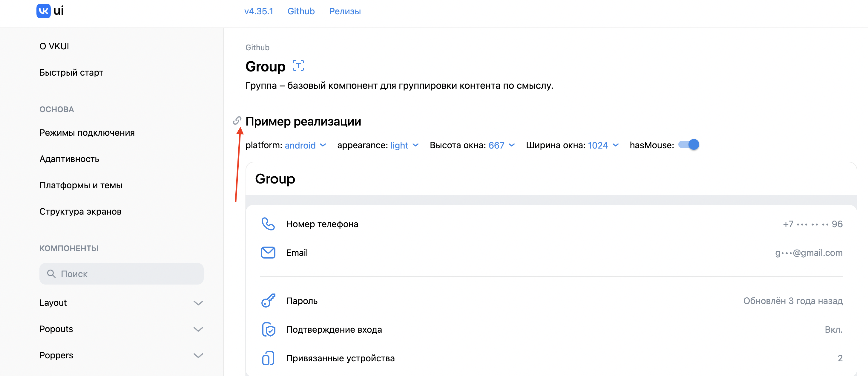
Task: Open the Релизы link in header
Action: [345, 11]
